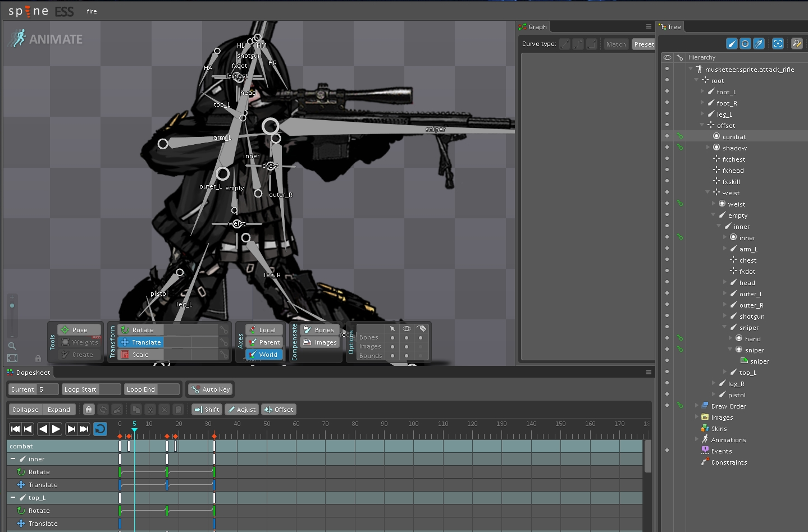This screenshot has height=532, width=808.
Task: Open the Spine logo main menu
Action: click(x=41, y=11)
